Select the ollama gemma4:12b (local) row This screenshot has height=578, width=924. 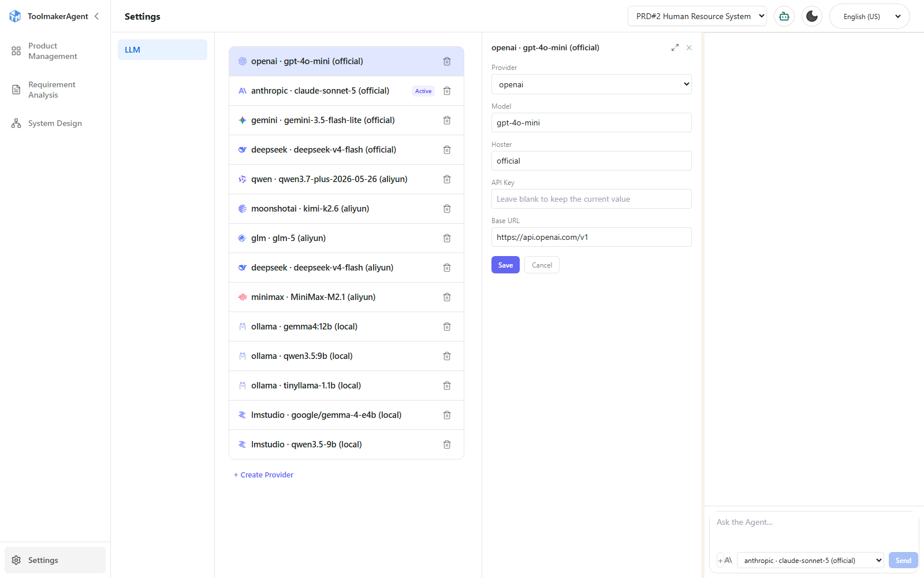(x=346, y=327)
